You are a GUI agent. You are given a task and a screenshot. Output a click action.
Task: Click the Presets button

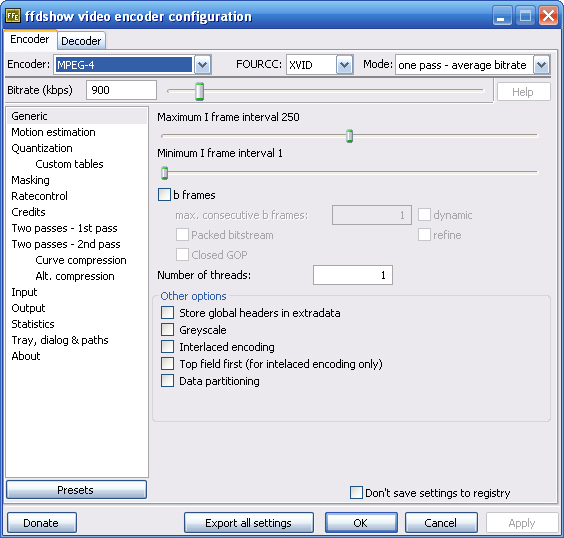(x=76, y=490)
